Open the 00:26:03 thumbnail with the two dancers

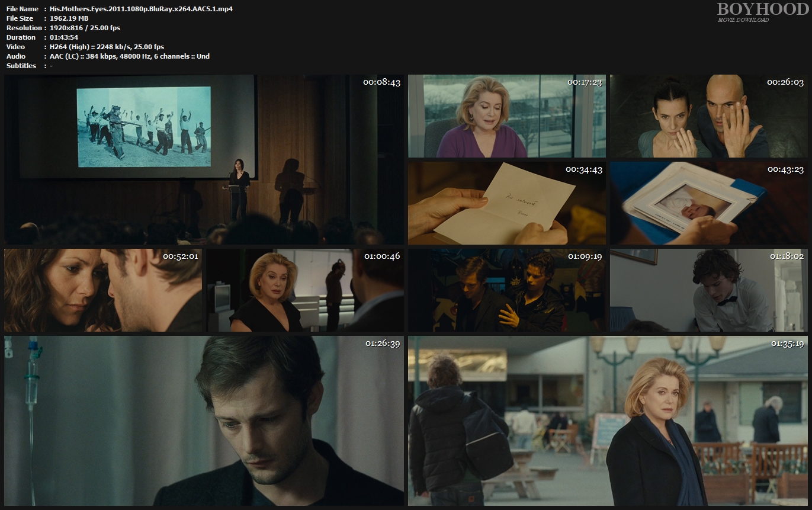[708, 116]
